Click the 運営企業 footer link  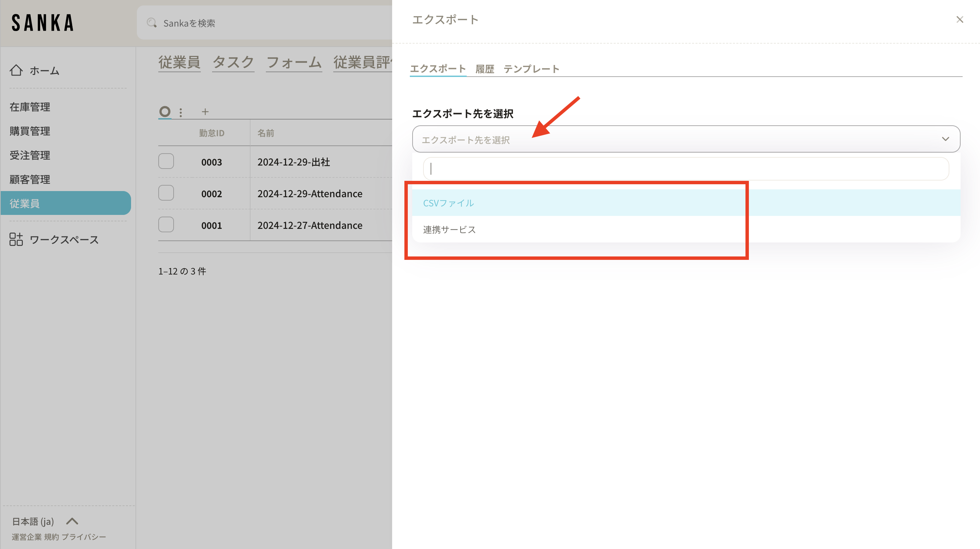click(x=27, y=537)
